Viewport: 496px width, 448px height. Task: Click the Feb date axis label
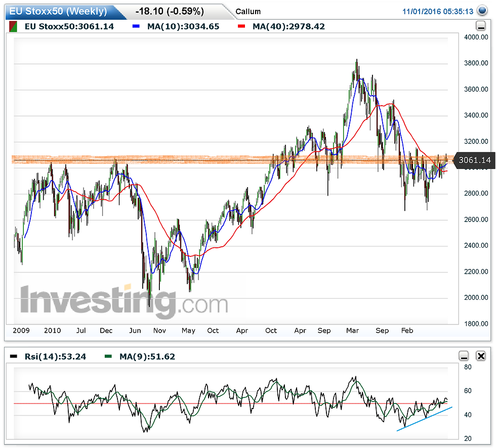point(407,331)
